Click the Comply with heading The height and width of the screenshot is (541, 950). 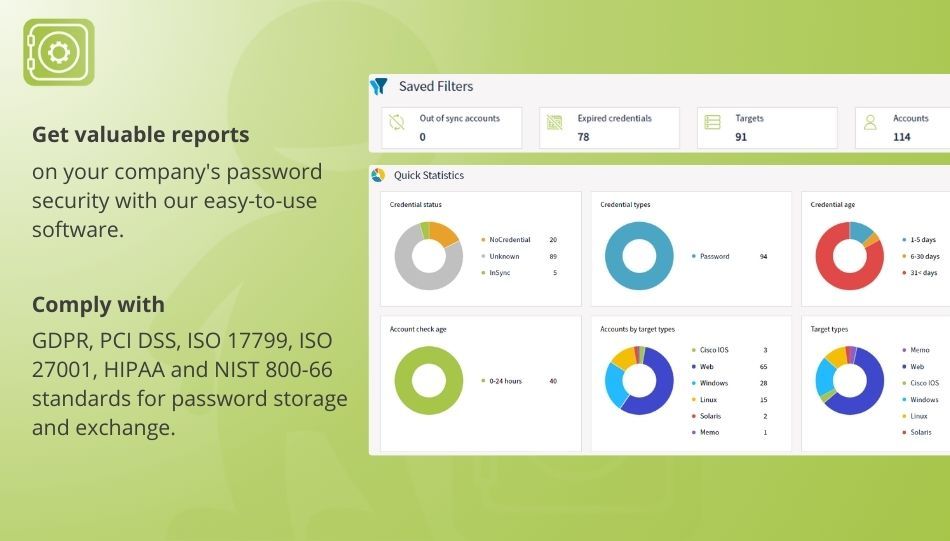click(x=98, y=304)
